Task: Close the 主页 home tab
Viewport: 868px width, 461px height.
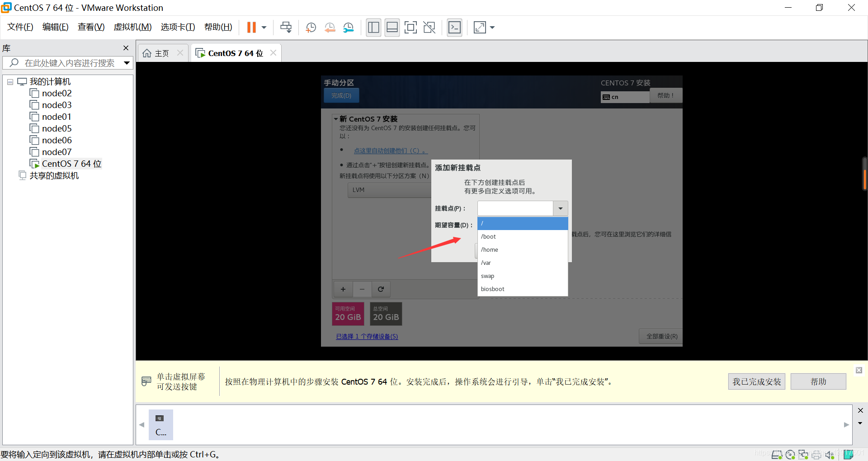Action: point(180,53)
